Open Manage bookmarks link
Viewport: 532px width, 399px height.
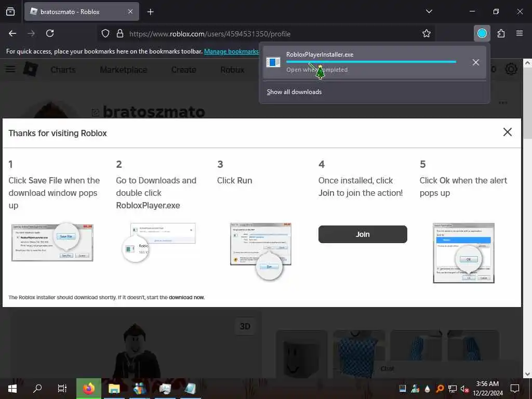tap(231, 51)
